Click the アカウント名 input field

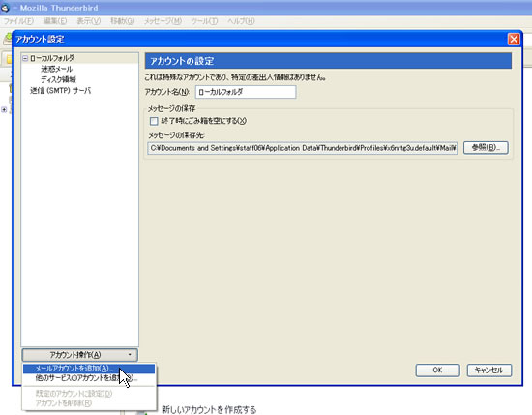pyautogui.click(x=246, y=92)
